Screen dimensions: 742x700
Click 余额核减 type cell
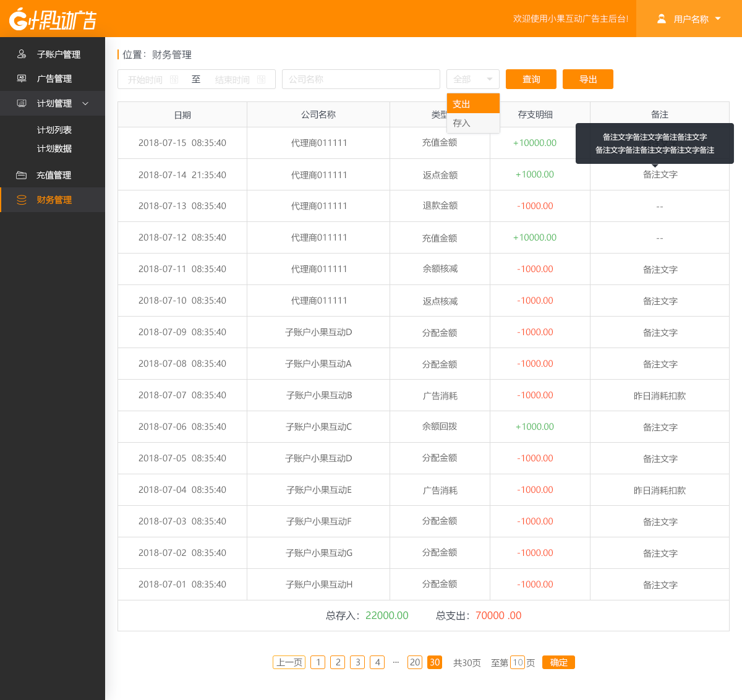tap(440, 269)
